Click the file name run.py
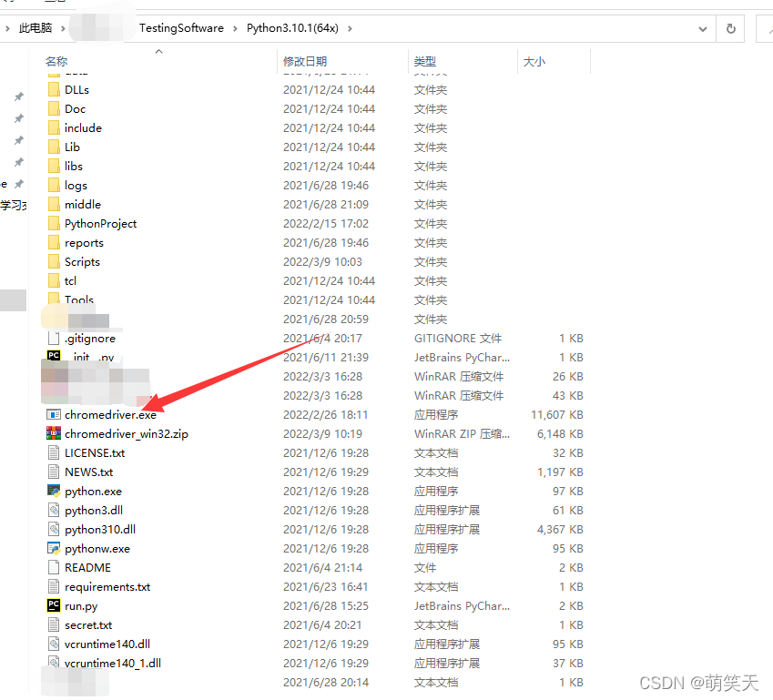773x700 pixels. pos(81,606)
